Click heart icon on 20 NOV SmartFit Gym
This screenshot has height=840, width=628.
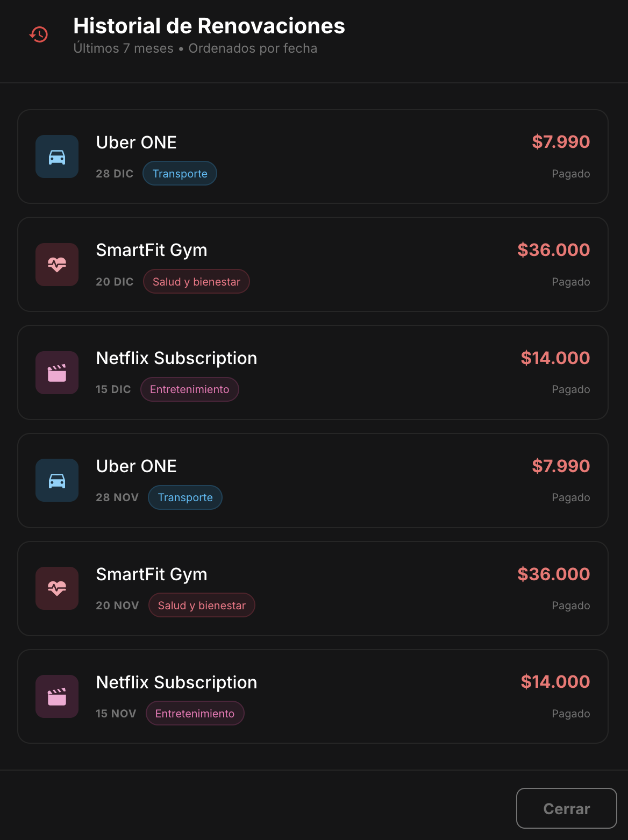(x=57, y=588)
